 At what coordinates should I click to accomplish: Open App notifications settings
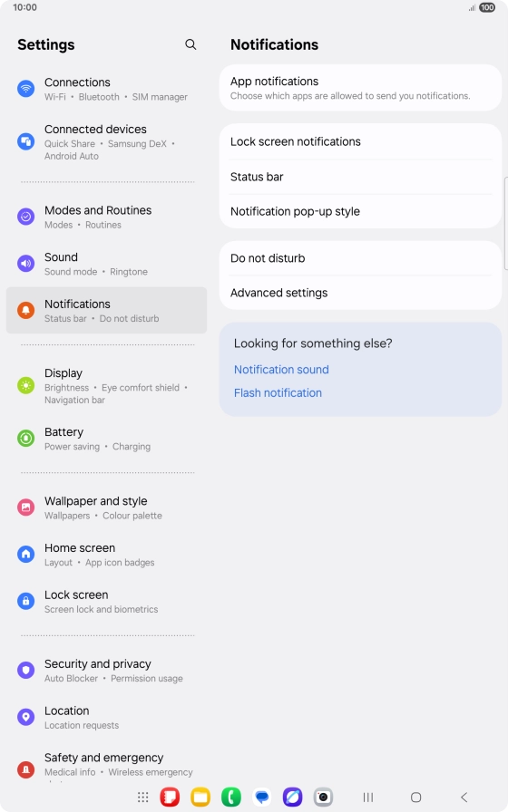click(x=360, y=88)
